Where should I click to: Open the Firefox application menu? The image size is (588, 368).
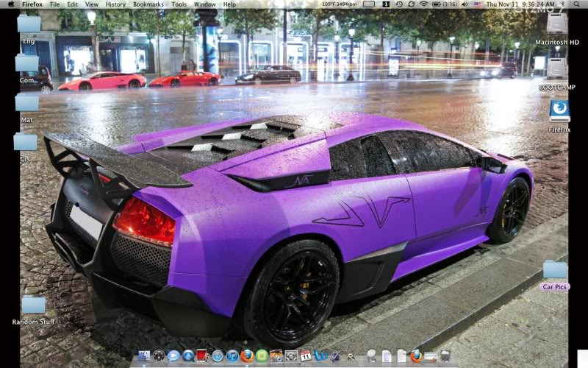pos(32,4)
